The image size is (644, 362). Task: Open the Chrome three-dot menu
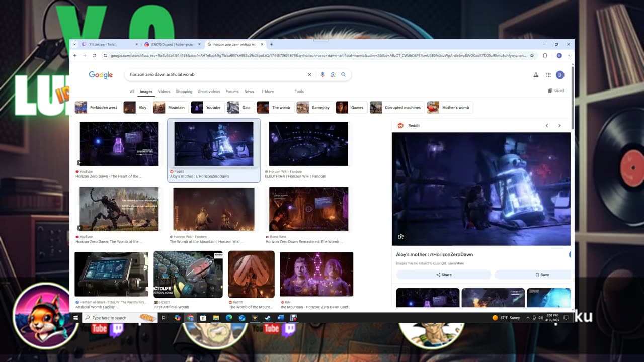(x=569, y=56)
